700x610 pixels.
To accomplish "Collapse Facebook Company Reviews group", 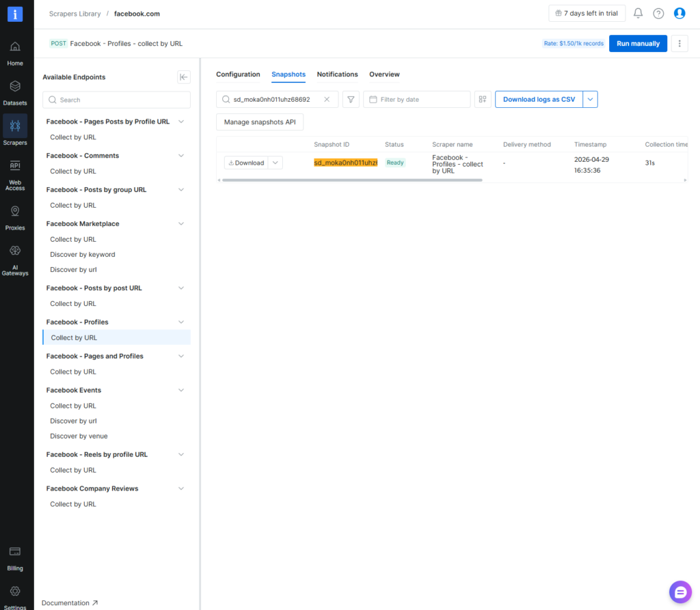I will [181, 488].
